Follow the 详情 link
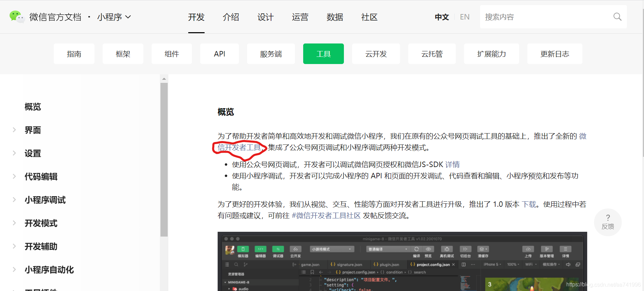 point(452,165)
